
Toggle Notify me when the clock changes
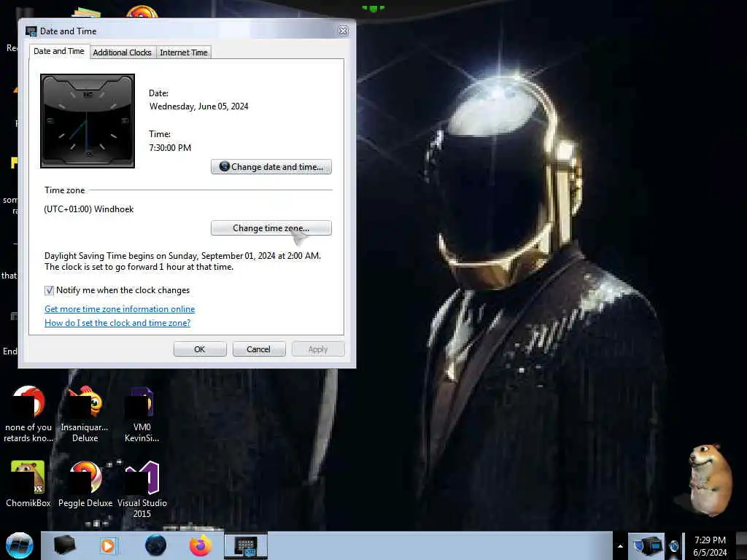pyautogui.click(x=49, y=290)
